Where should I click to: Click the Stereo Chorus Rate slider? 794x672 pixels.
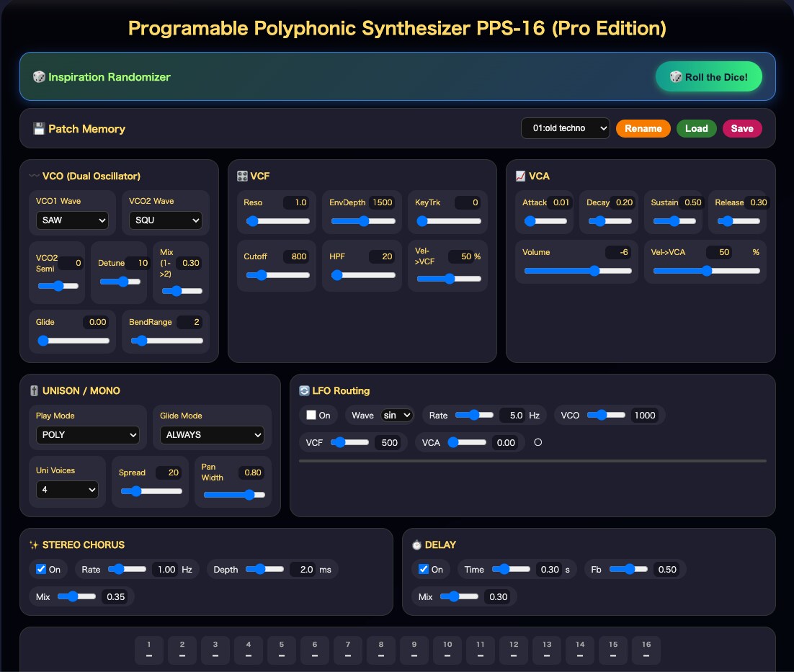pyautogui.click(x=127, y=569)
